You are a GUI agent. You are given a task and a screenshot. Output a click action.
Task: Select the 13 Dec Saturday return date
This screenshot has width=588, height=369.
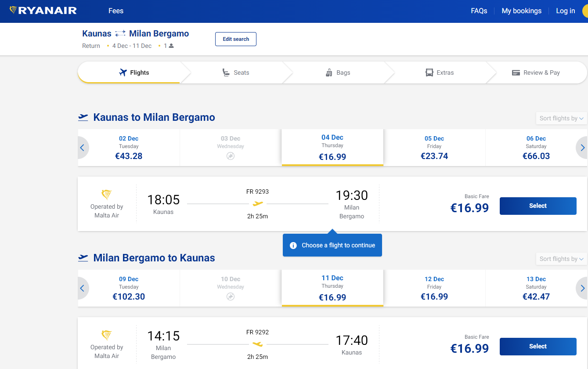536,288
